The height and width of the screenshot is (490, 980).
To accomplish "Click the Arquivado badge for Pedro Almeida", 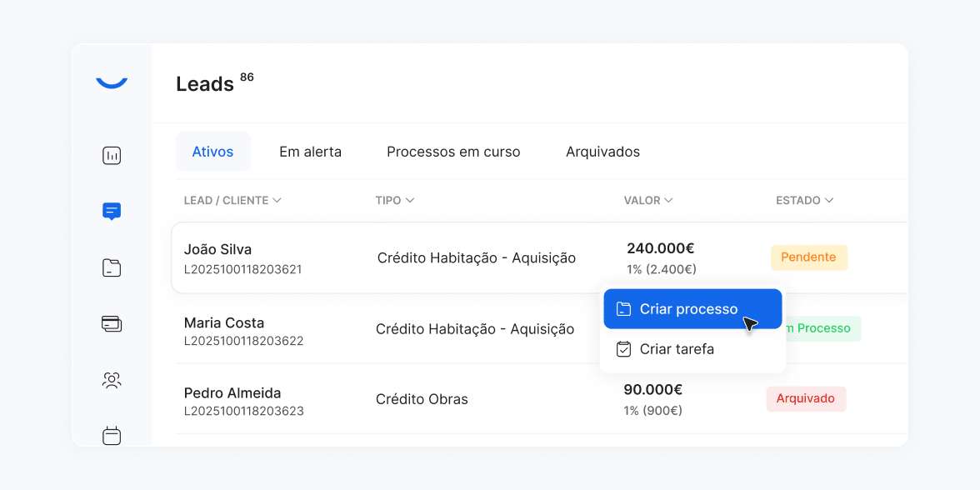I will pyautogui.click(x=806, y=398).
